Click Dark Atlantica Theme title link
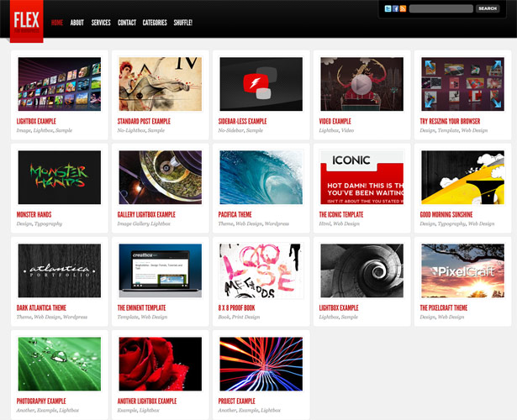 pos(41,307)
